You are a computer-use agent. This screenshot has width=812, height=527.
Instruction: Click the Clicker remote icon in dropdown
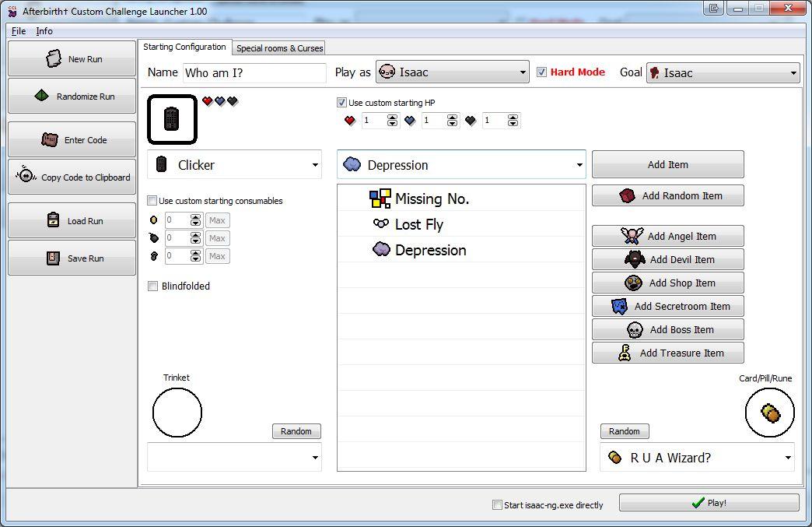(162, 164)
